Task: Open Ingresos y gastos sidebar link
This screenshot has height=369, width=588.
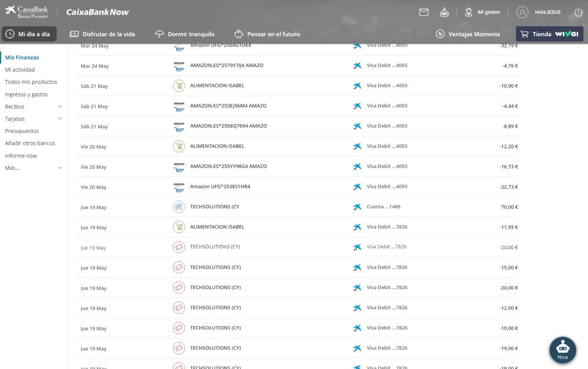Action: [26, 95]
